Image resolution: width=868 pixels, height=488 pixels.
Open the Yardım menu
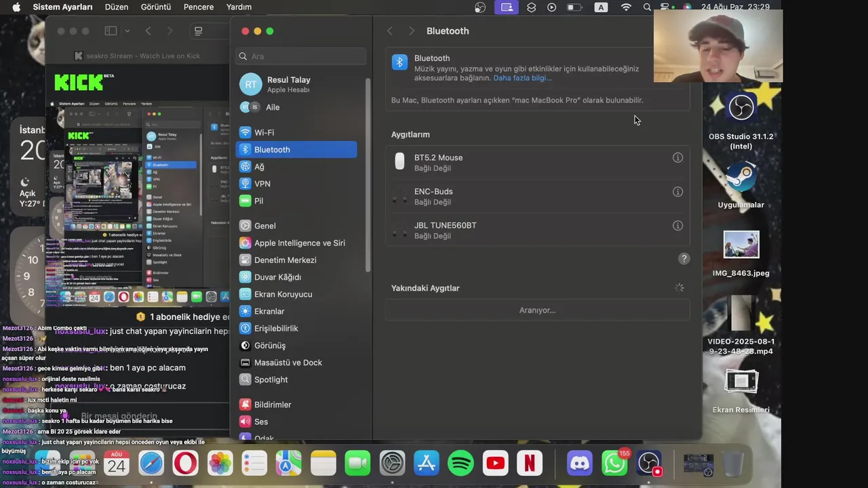pyautogui.click(x=239, y=7)
